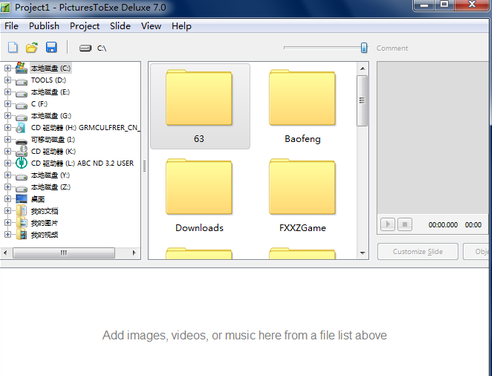Viewport: 492px width, 376px height.
Task: Click the preview Stop button
Action: [x=405, y=224]
